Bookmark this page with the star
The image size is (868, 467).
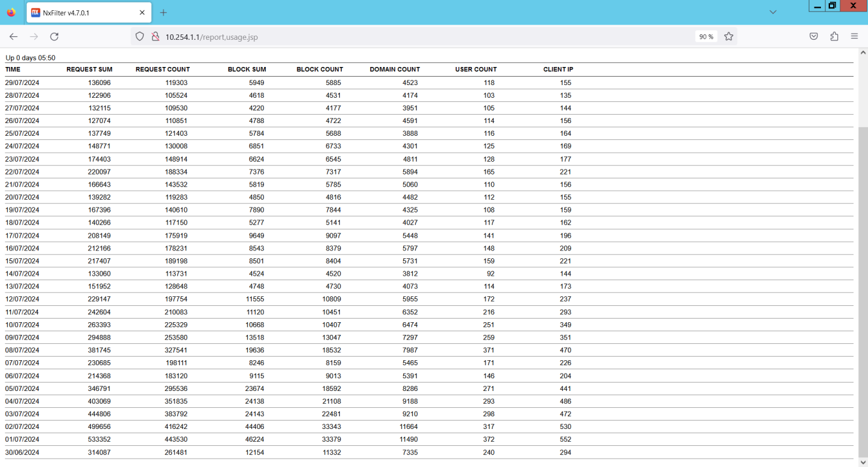point(729,37)
